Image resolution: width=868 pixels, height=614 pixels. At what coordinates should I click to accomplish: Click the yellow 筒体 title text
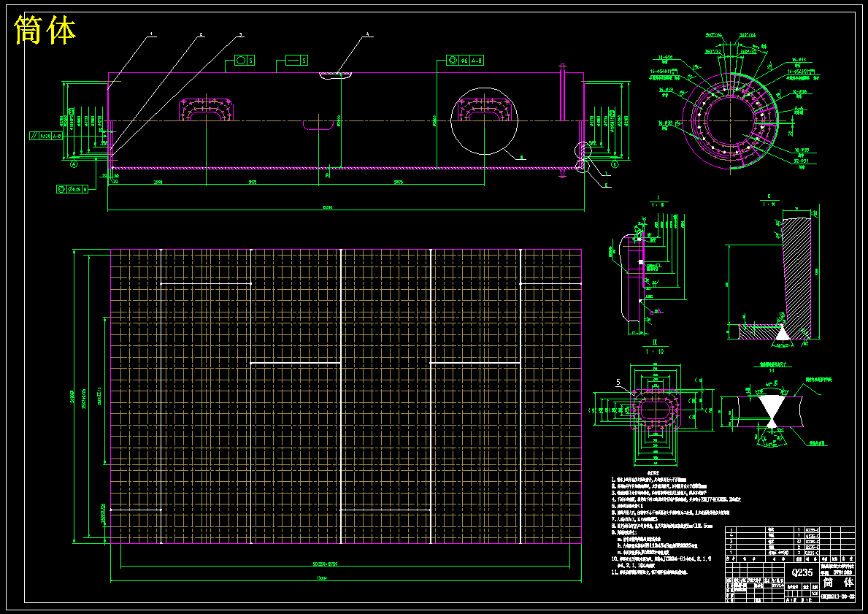[45, 30]
